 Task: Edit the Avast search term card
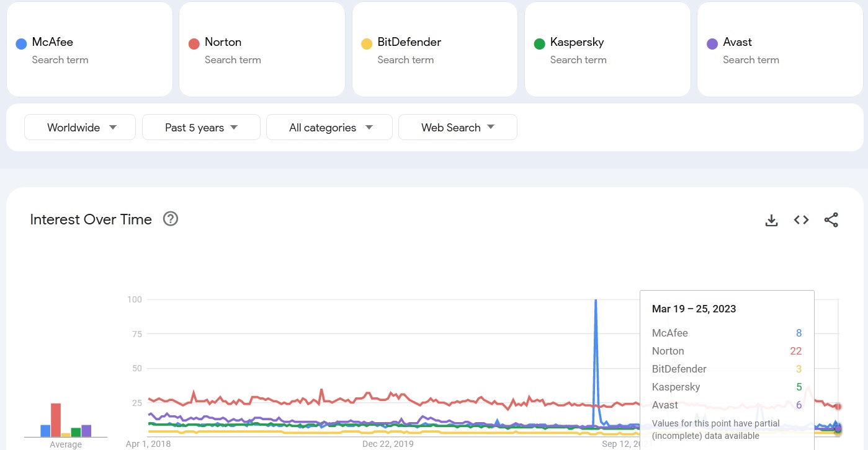pyautogui.click(x=781, y=50)
